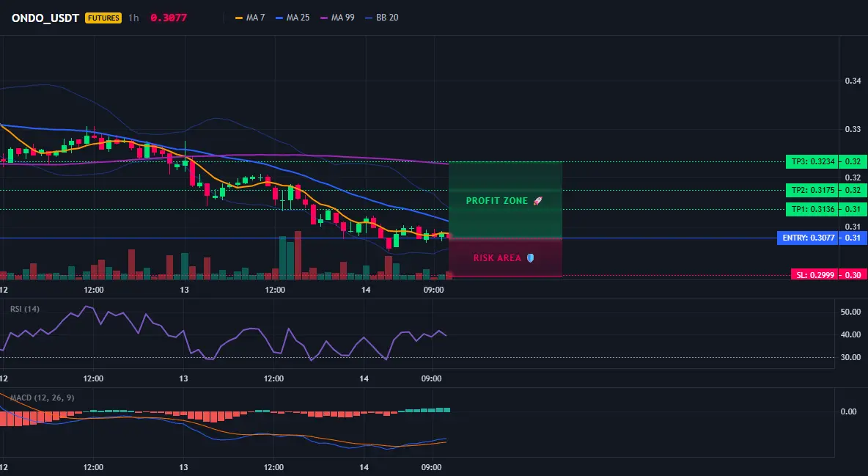Image resolution: width=868 pixels, height=476 pixels.
Task: Click the rocket icon in profit zone
Action: click(x=537, y=201)
